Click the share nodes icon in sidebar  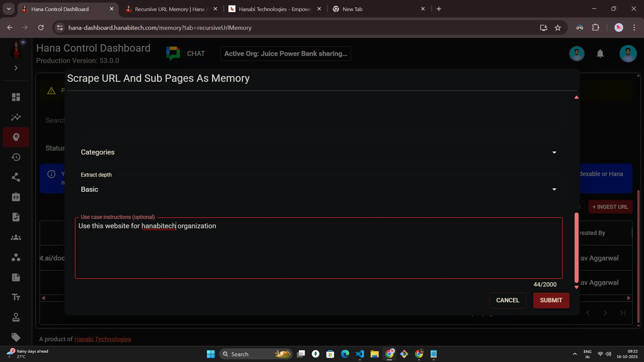click(16, 177)
